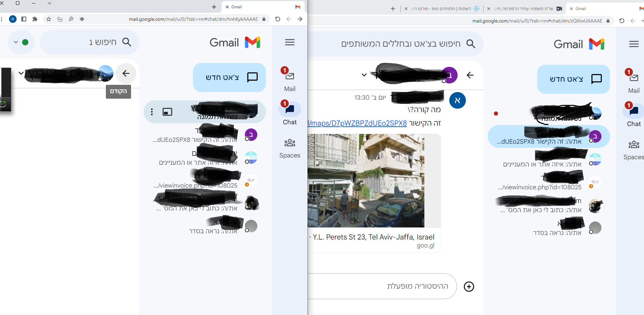
Task: Click 'צ'אט חדש' button in right window
Action: [x=573, y=79]
